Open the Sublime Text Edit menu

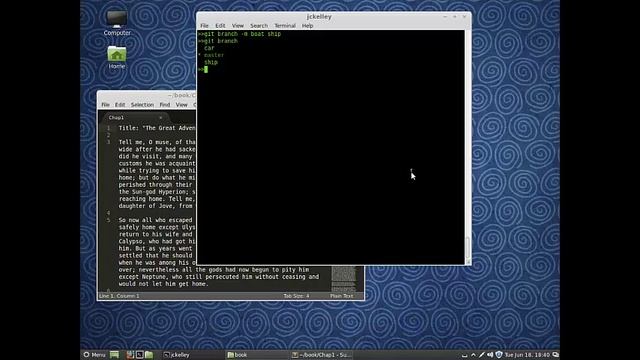[120, 104]
